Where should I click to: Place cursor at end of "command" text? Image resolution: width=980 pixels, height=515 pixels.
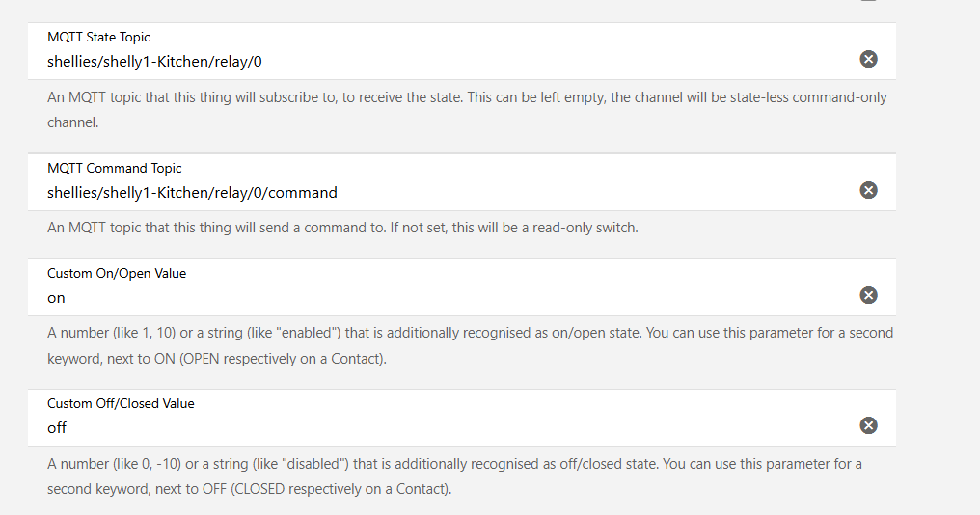pyautogui.click(x=337, y=193)
